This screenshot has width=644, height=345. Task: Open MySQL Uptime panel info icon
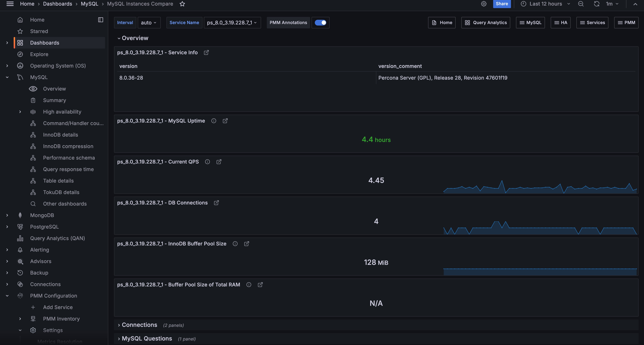[x=214, y=121]
